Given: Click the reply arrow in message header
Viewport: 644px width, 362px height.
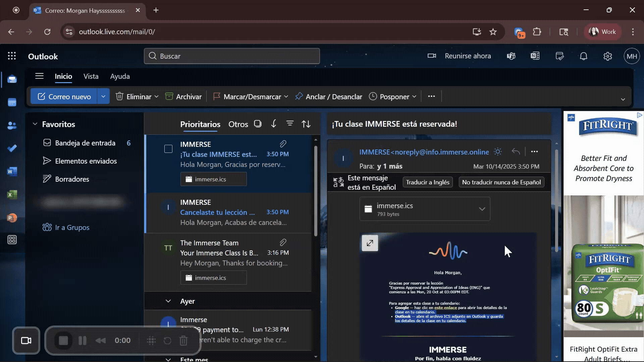Looking at the screenshot, I should tap(516, 152).
